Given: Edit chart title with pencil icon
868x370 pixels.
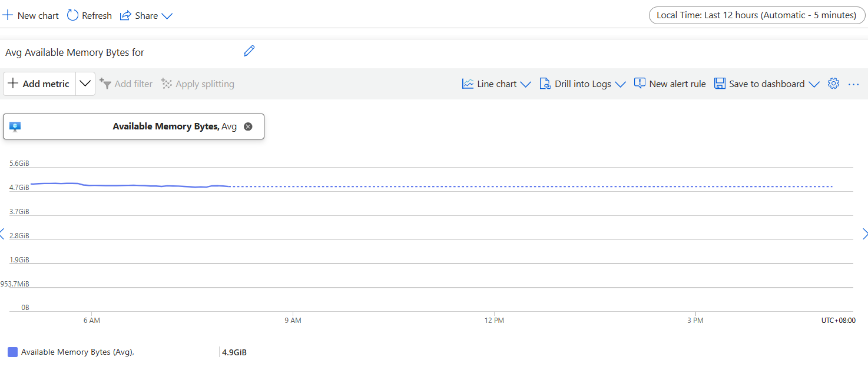Looking at the screenshot, I should pos(249,51).
